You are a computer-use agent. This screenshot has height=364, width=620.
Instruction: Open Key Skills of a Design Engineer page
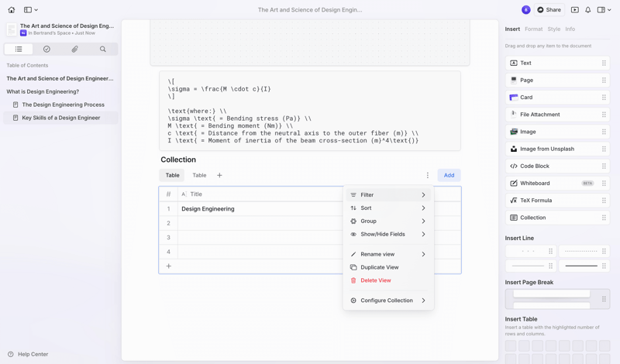(x=61, y=118)
